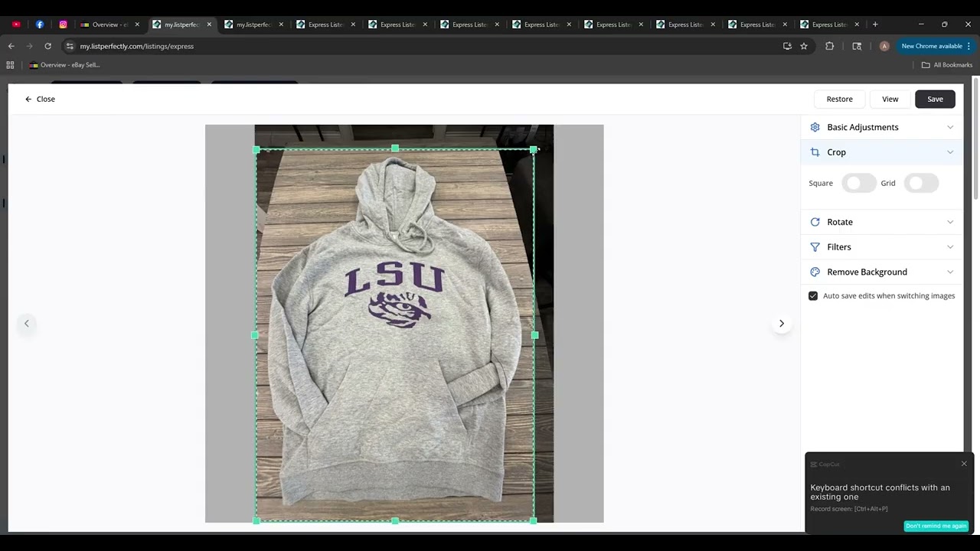Expand the Remove Background section chevron

tap(950, 272)
